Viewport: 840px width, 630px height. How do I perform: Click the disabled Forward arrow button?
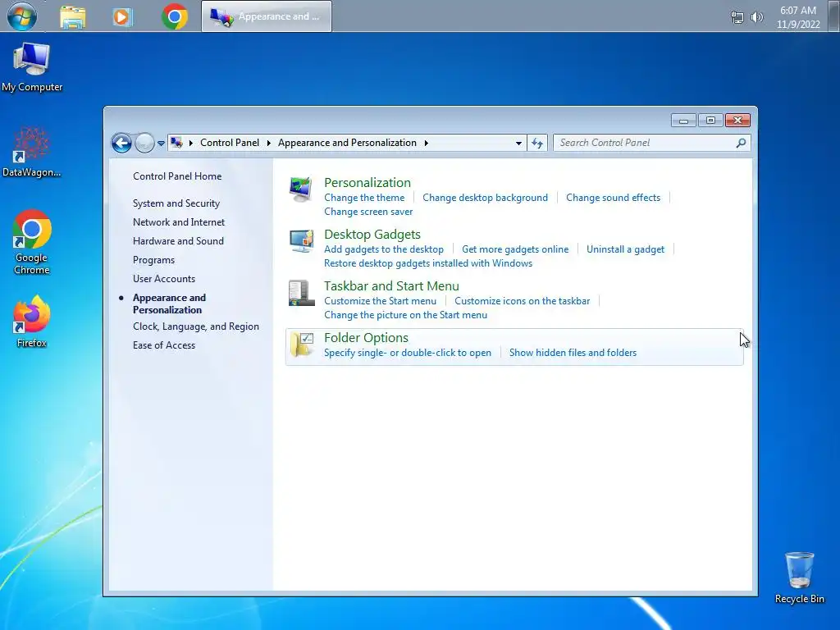pos(144,143)
